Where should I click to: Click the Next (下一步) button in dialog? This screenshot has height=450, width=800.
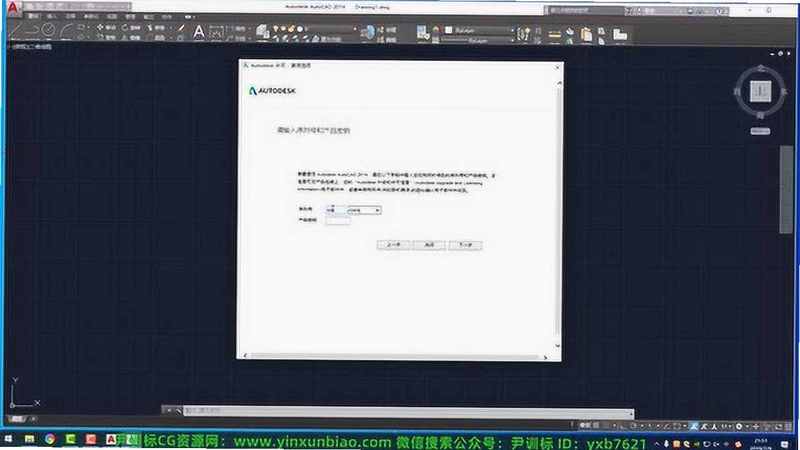465,245
